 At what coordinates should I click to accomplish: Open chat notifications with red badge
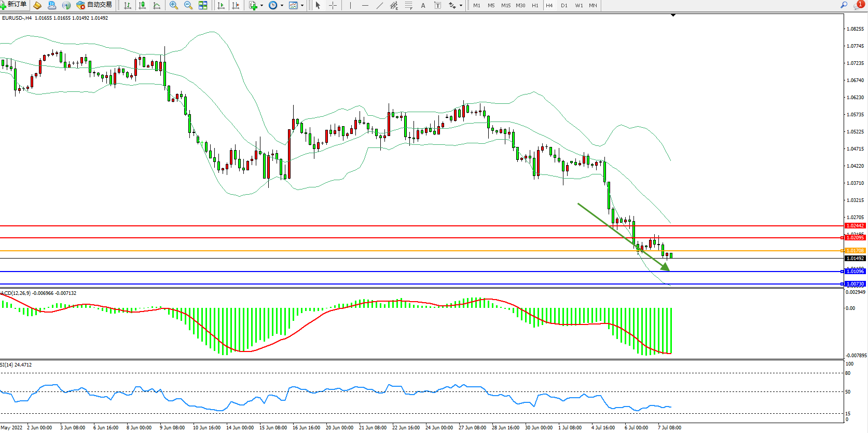click(x=859, y=5)
